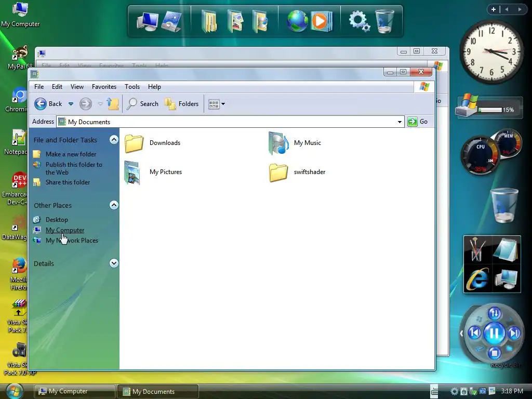532x399 pixels.
Task: Expand the Details section
Action: pos(114,263)
